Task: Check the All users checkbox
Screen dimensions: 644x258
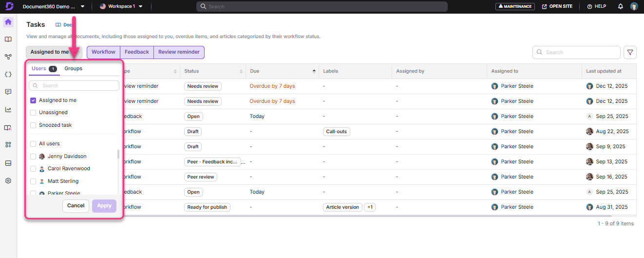Action: [x=33, y=143]
